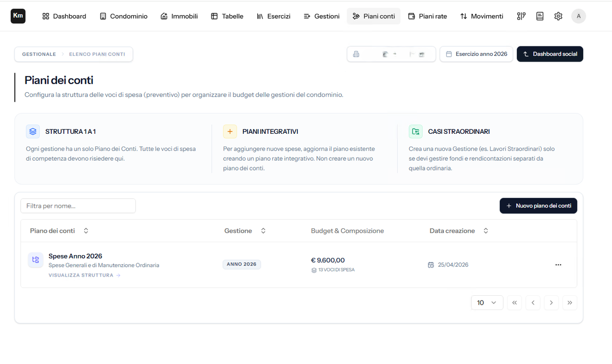
Task: Open the document notes icon in navbar
Action: (x=540, y=16)
